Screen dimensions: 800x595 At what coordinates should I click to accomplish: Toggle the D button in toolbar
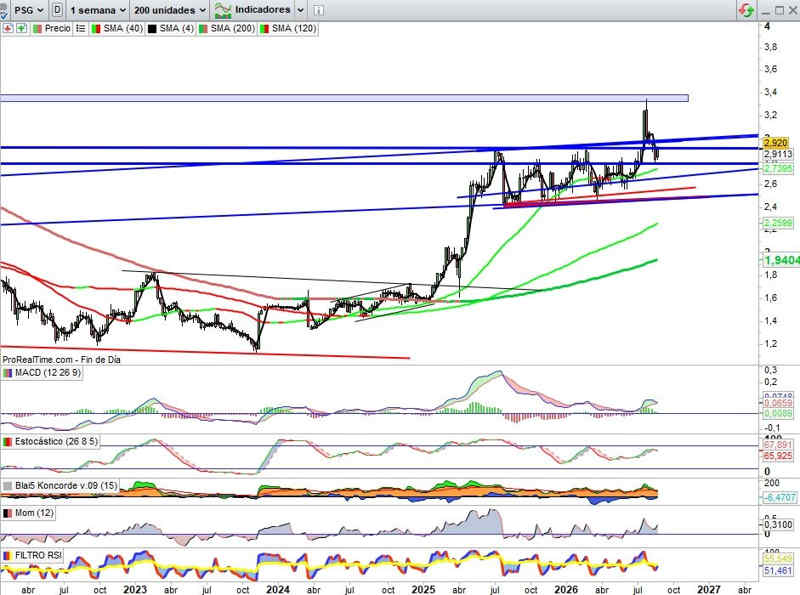click(58, 10)
